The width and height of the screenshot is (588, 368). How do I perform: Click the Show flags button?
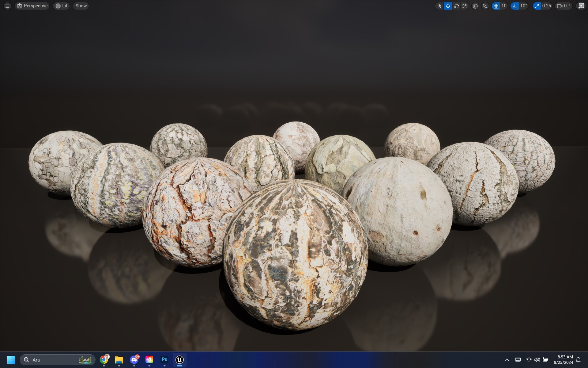pos(81,6)
